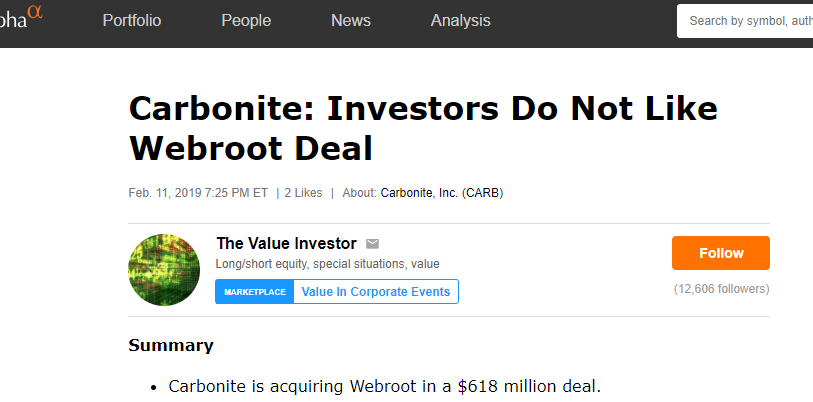Click the $618 million deal bullet text
The width and height of the screenshot is (813, 402).
coord(384,387)
